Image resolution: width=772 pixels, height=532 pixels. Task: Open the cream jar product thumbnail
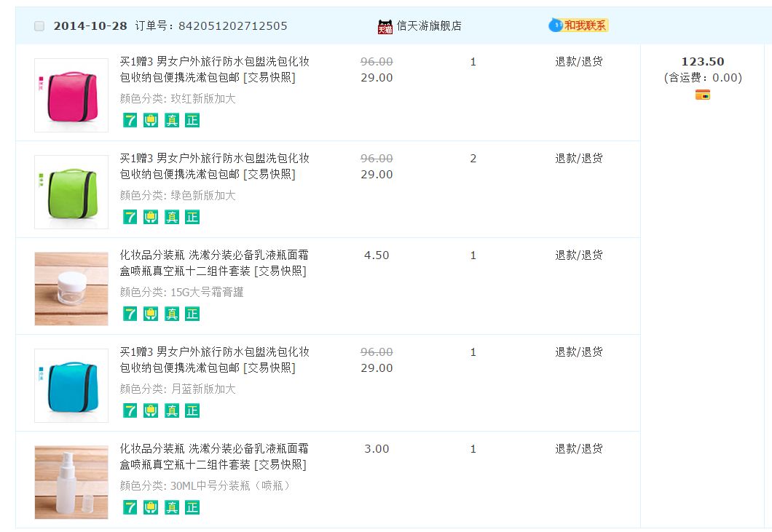click(71, 289)
